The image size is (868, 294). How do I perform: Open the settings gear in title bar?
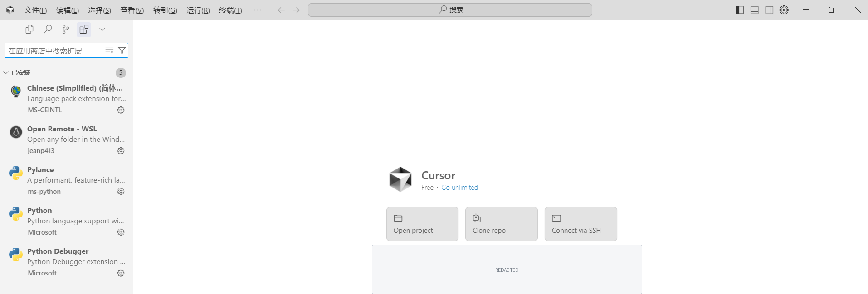784,10
